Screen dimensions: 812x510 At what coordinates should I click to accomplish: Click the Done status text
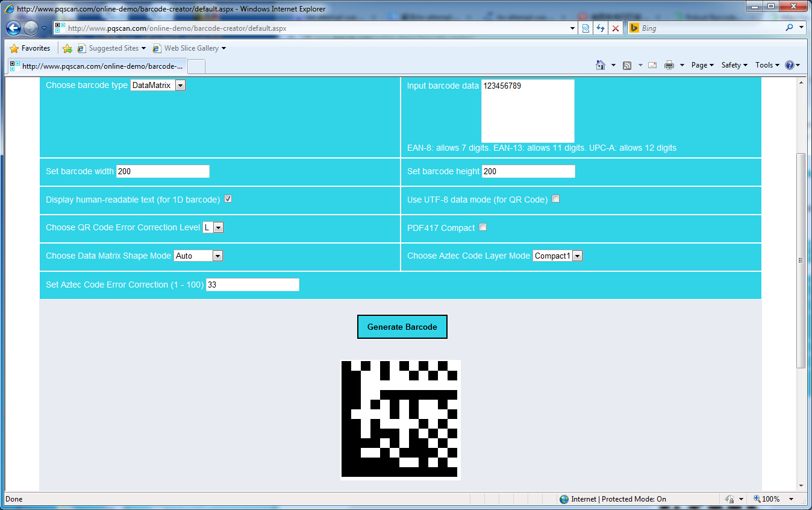coord(14,499)
